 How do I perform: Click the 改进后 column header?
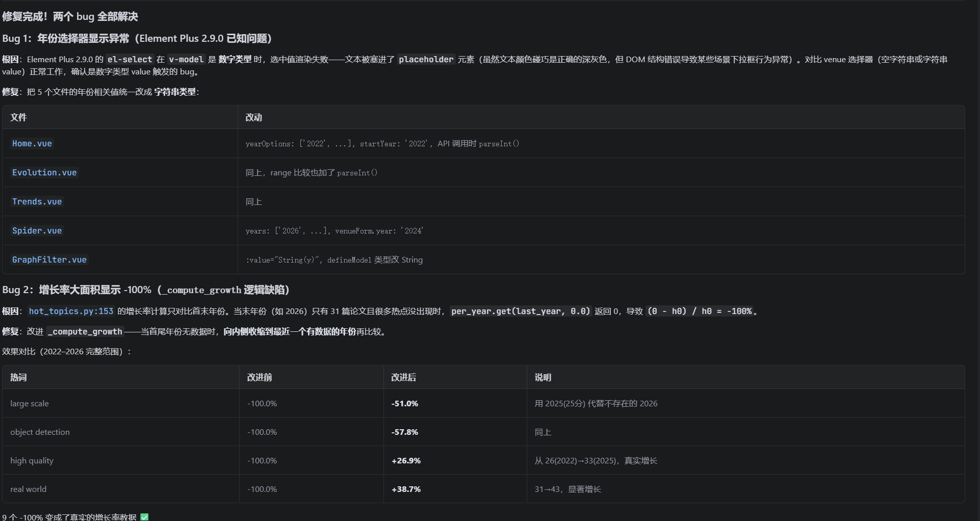click(403, 377)
